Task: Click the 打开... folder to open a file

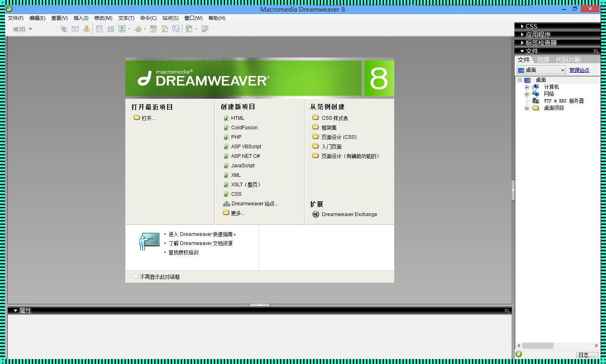Action: pos(144,118)
